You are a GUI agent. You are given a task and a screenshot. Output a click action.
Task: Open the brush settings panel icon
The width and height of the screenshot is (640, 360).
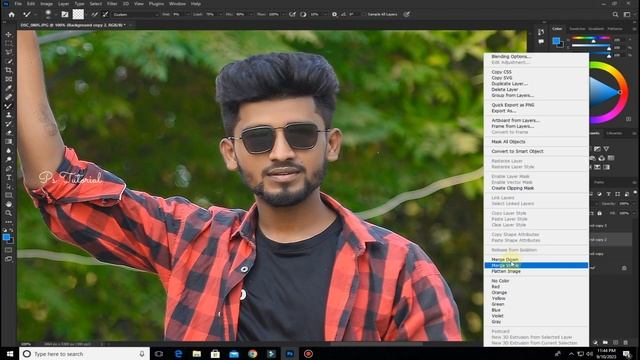pos(65,14)
